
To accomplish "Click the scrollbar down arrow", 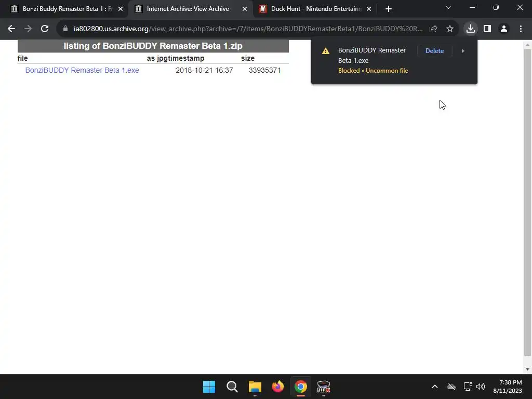I will (x=527, y=369).
